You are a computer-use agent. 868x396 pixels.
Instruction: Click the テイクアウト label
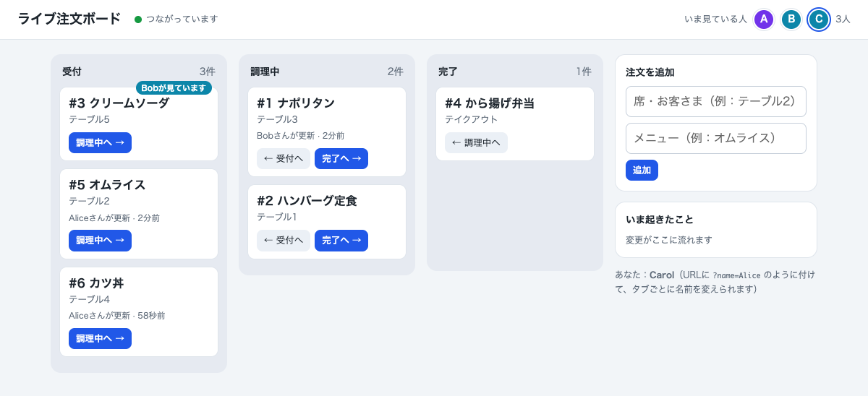[x=472, y=119]
